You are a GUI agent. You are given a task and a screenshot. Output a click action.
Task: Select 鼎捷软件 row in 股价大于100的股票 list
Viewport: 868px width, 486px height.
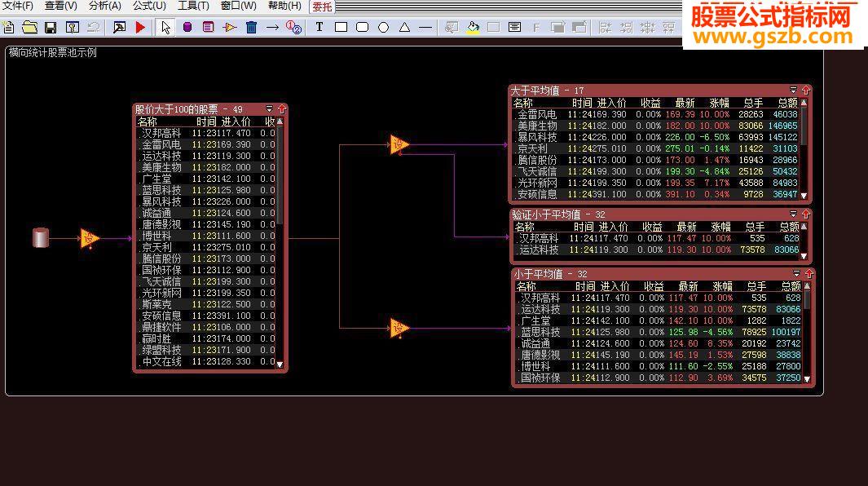coord(206,327)
